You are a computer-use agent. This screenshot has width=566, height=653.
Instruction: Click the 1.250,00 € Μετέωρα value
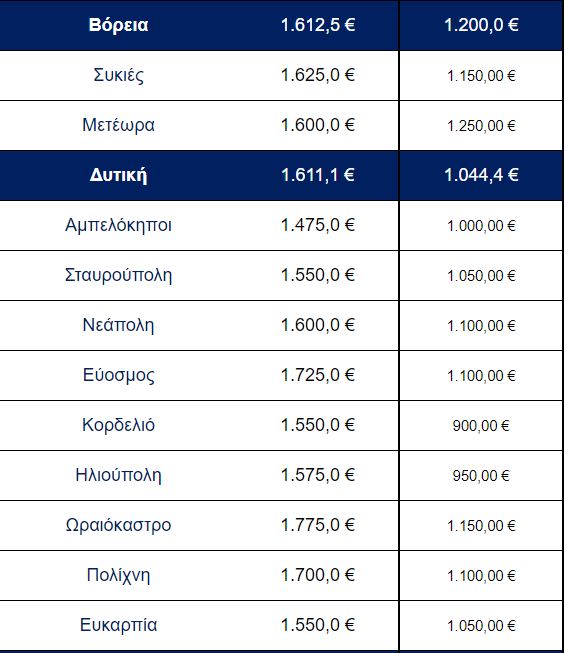click(x=481, y=126)
